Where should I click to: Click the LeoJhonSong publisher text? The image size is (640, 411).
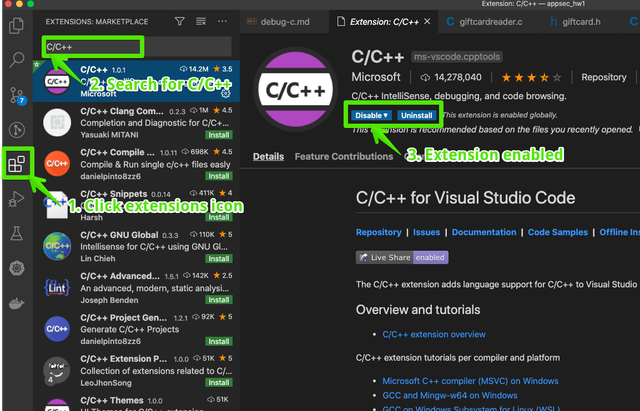[106, 383]
